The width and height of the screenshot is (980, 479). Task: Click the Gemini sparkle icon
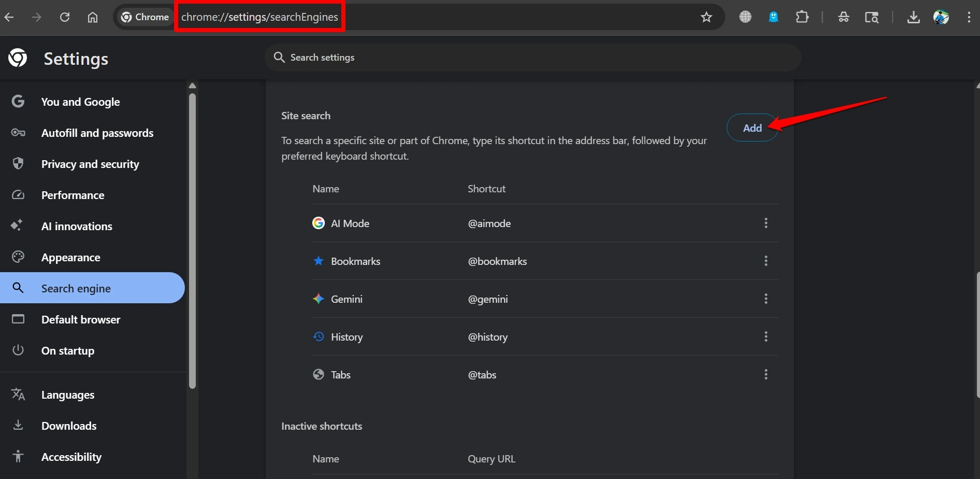[x=319, y=299]
